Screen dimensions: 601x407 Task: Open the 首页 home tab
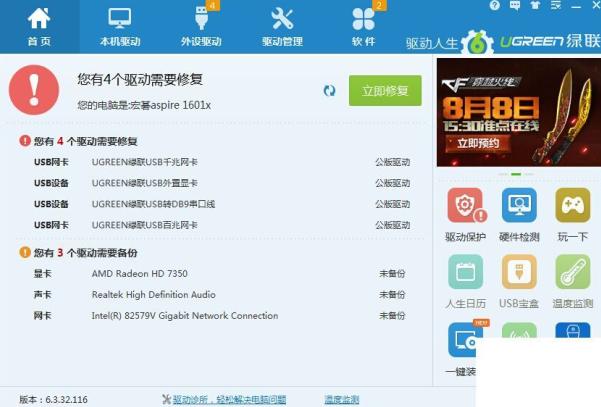pos(39,27)
